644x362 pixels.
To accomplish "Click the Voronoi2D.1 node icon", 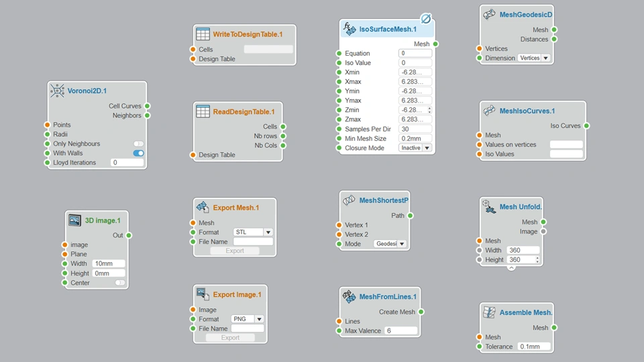I will click(x=57, y=90).
